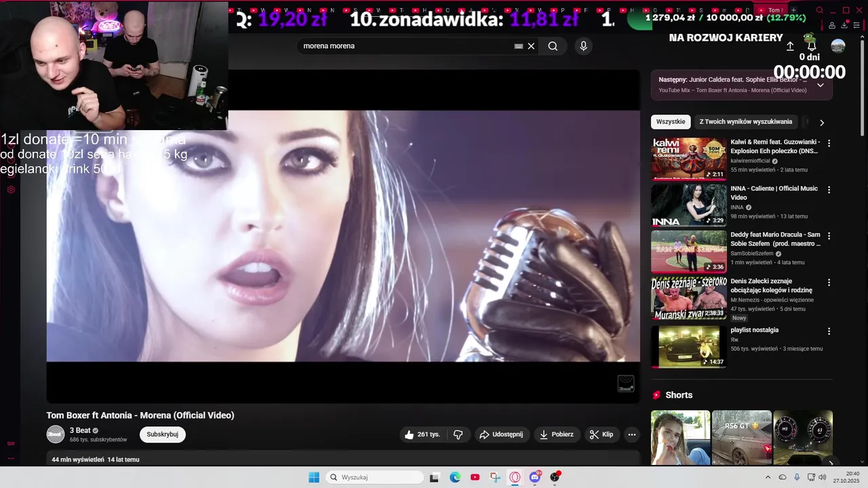
Task: Click the 3 Beat channel avatar
Action: click(x=55, y=434)
